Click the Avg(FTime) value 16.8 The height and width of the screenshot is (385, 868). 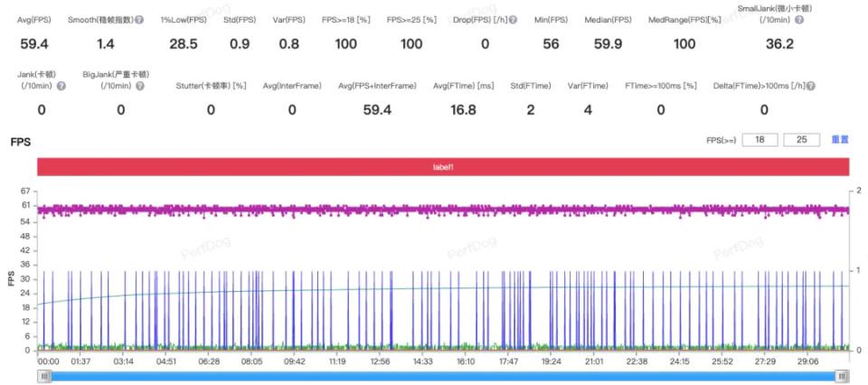463,109
